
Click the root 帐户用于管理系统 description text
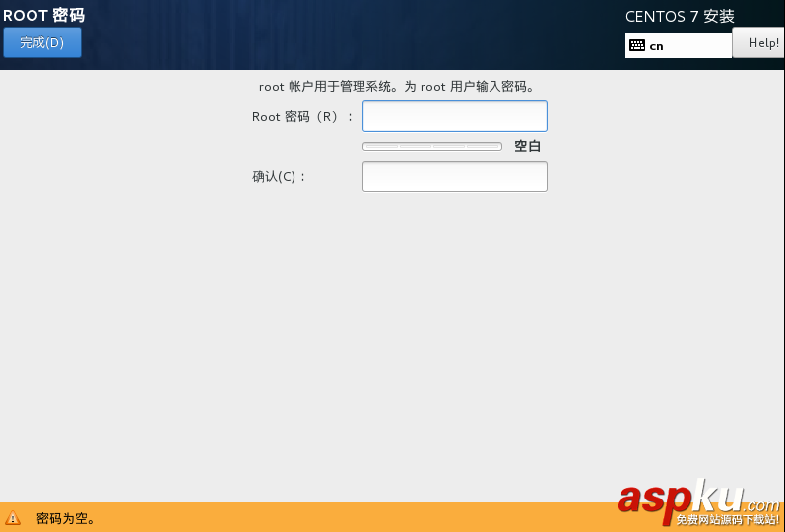click(x=396, y=87)
